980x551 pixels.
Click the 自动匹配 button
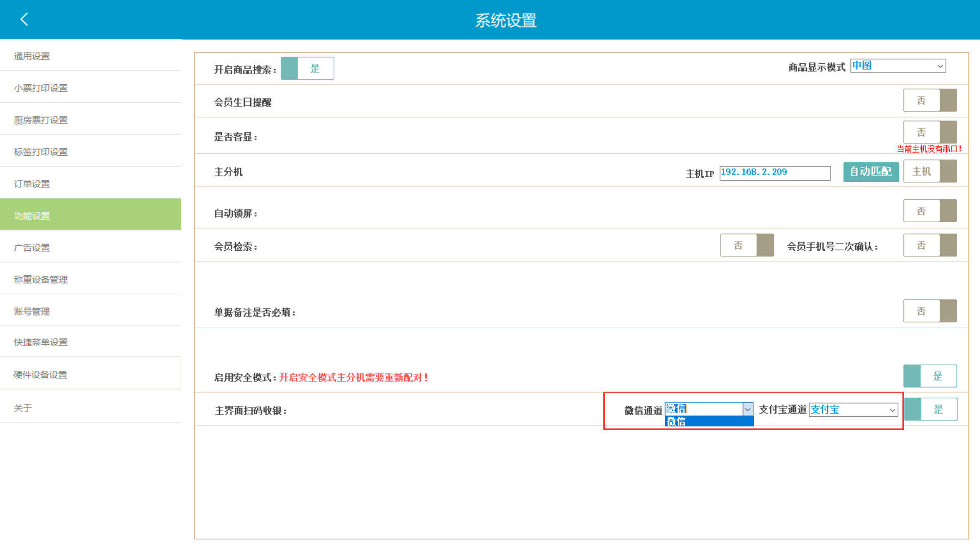pos(871,172)
